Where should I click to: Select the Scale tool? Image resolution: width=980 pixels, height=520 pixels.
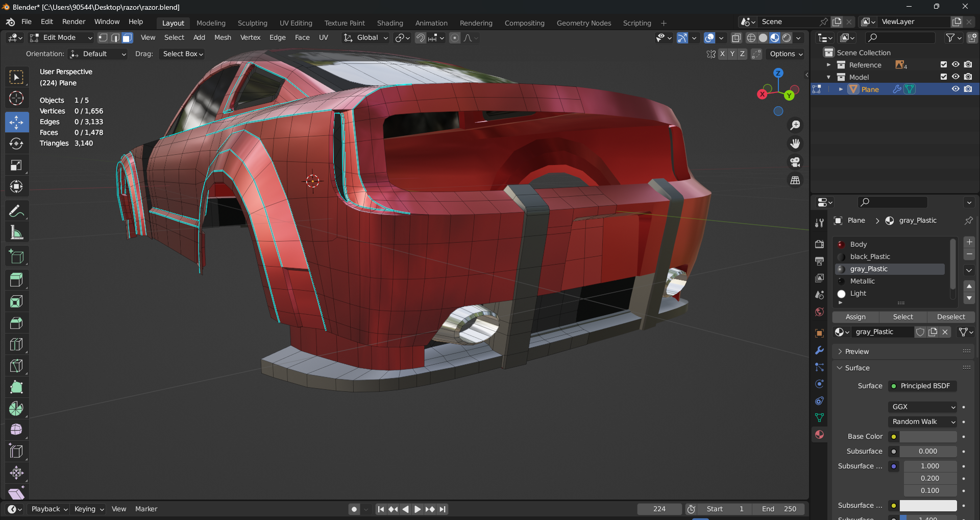pyautogui.click(x=16, y=166)
